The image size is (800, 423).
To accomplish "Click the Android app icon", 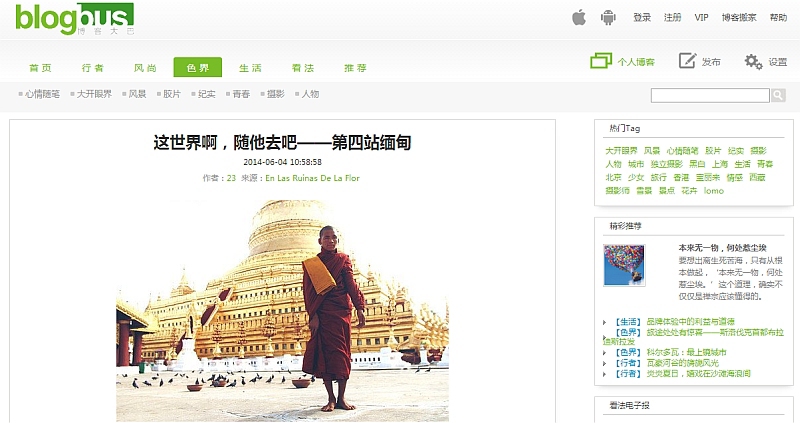I will tap(608, 17).
